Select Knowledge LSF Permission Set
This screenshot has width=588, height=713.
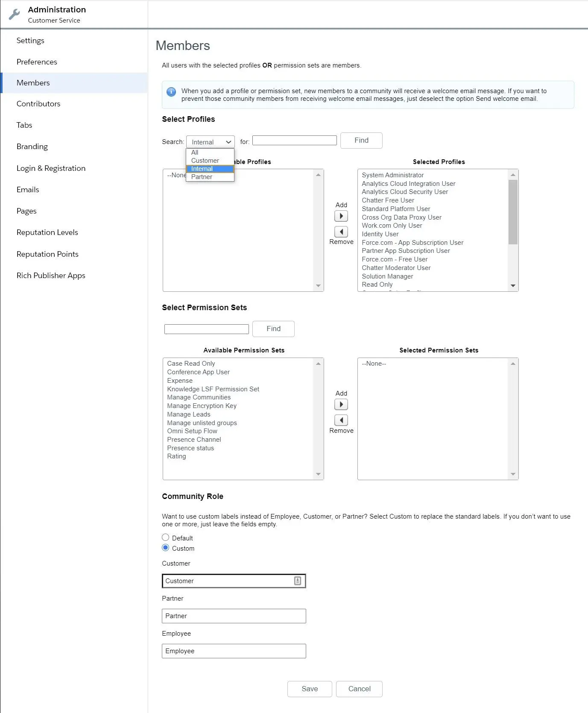213,389
